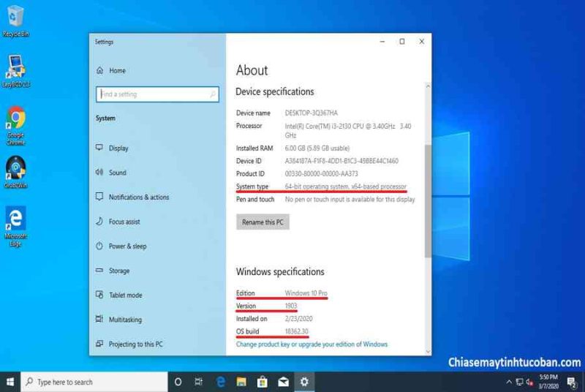
Task: Click the taskbar Type here to search box
Action: [x=94, y=382]
